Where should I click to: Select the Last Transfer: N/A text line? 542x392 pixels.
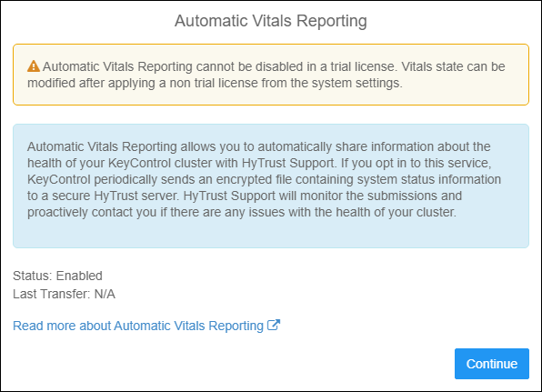[x=64, y=294]
